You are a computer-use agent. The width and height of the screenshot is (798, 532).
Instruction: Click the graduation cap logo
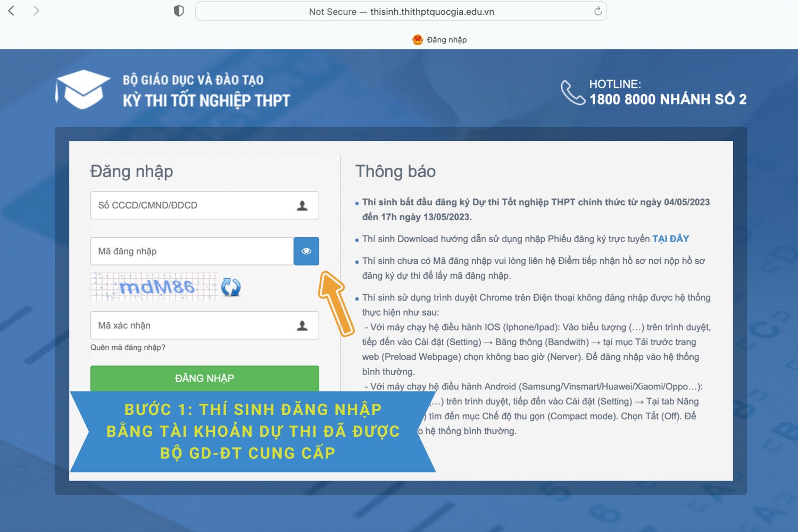point(82,89)
